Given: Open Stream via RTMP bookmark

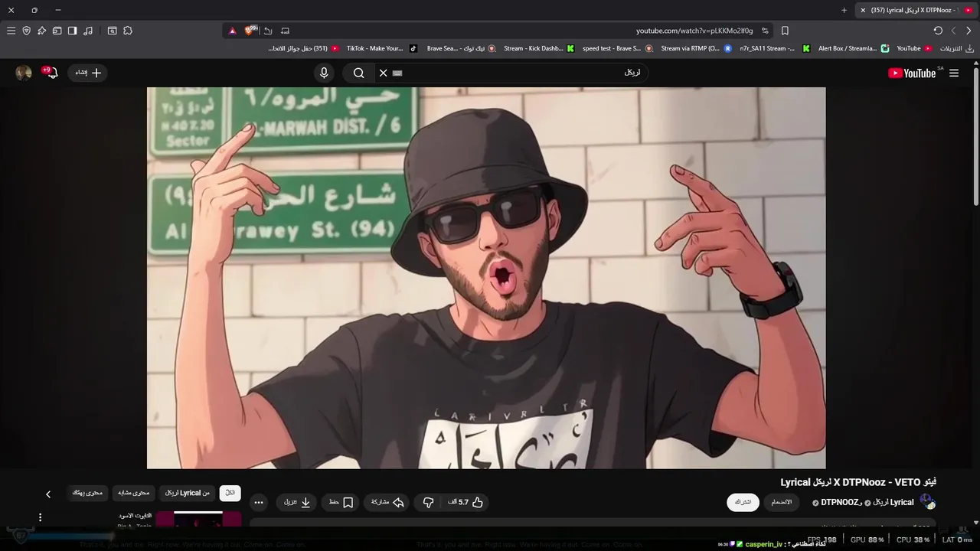Looking at the screenshot, I should [695, 48].
